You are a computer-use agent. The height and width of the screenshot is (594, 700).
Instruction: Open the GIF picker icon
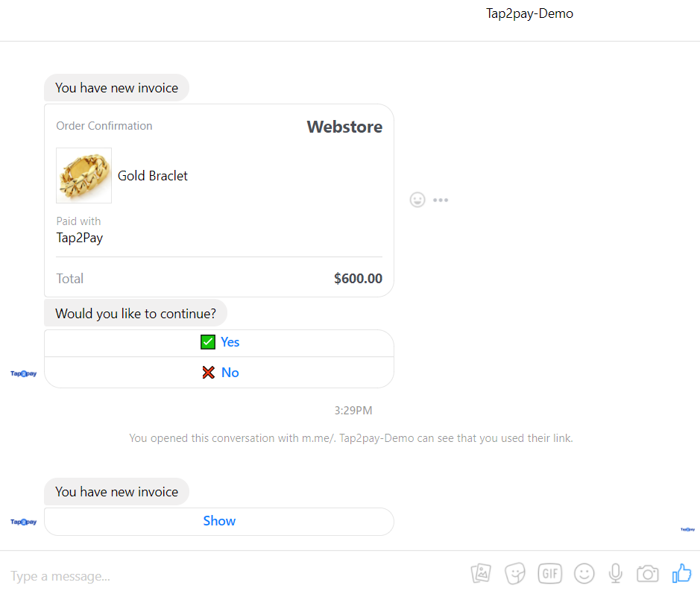(549, 573)
